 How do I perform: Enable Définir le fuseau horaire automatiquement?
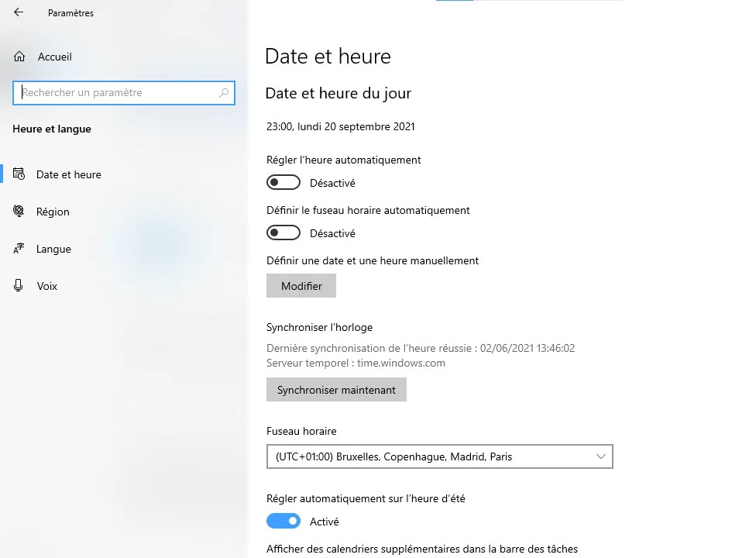click(x=283, y=232)
